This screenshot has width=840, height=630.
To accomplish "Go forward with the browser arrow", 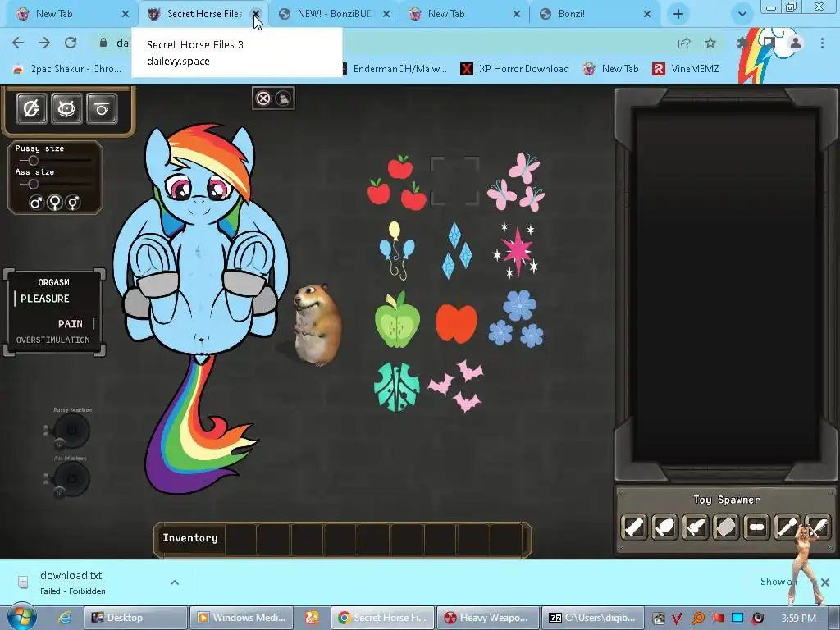I will point(44,43).
